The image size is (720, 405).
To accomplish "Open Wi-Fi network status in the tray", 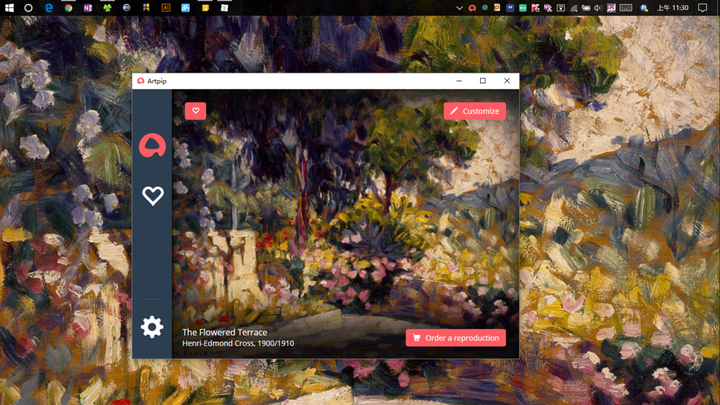I will point(574,8).
